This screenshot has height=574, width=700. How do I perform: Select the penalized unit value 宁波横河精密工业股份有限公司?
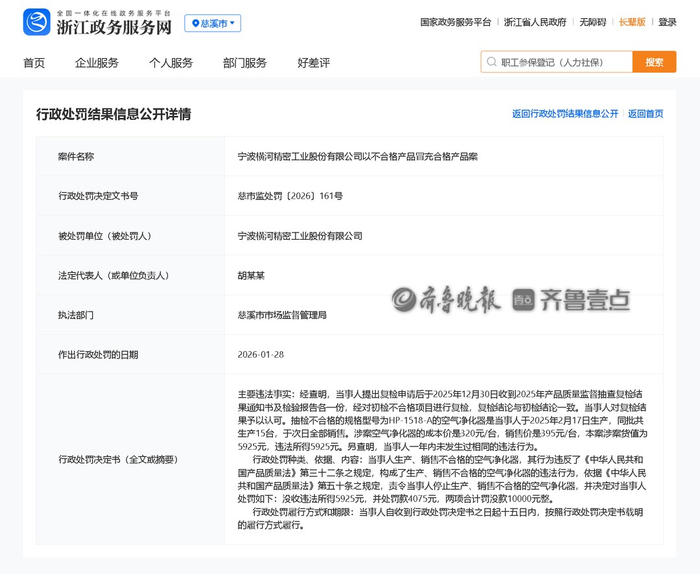pyautogui.click(x=300, y=236)
